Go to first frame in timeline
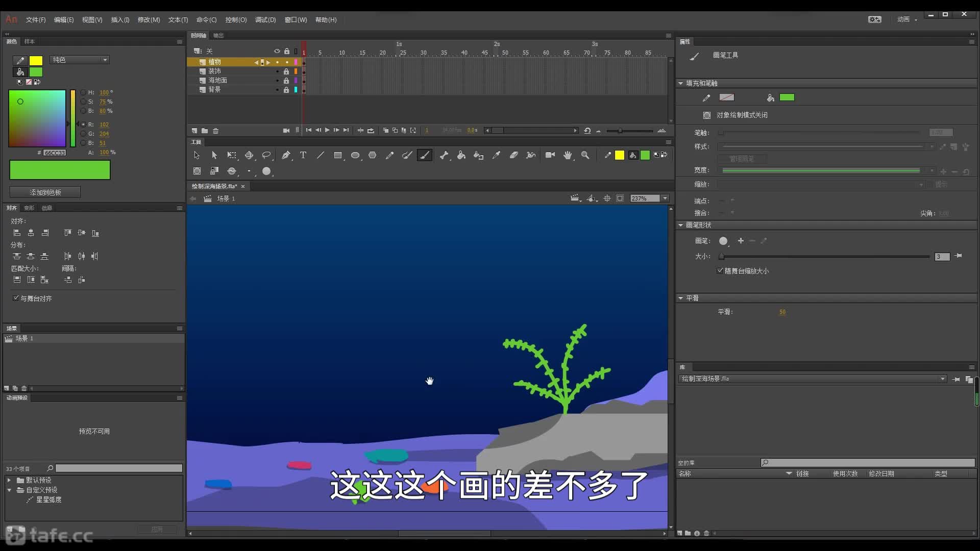Screen dimensions: 980x551 click(309, 130)
